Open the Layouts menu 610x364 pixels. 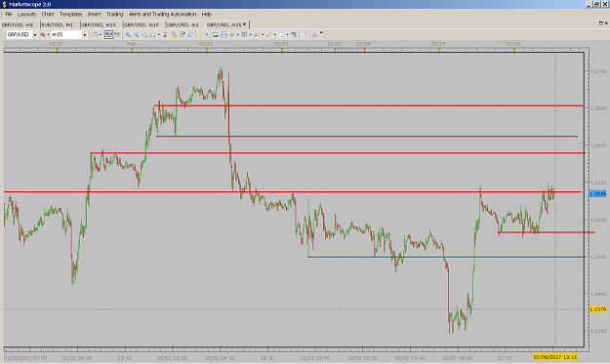pyautogui.click(x=26, y=14)
